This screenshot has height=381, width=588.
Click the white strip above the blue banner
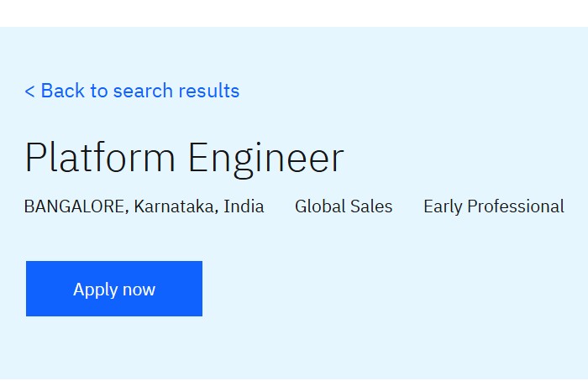coord(294,13)
